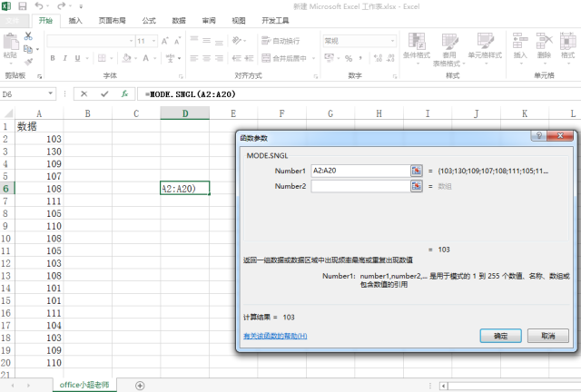Open the 开发工具 (Developer) tab
Viewport: 581px width, 392px height.
(x=275, y=20)
